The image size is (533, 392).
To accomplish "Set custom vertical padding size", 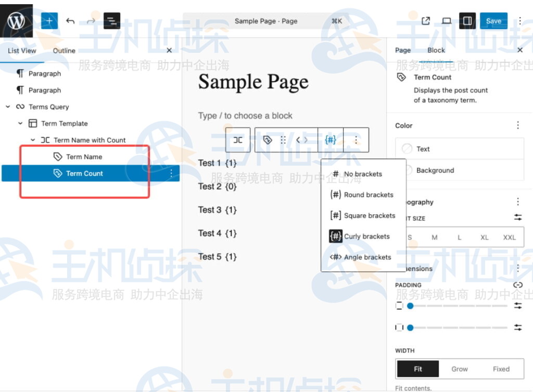I will click(518, 306).
